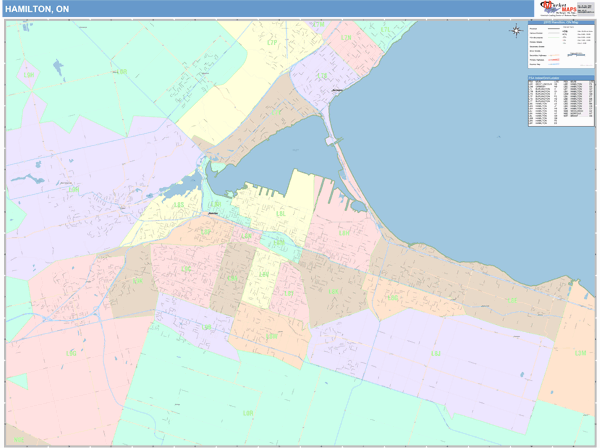Select the L8P postal zone label
600x448 pixels.
tap(206, 232)
